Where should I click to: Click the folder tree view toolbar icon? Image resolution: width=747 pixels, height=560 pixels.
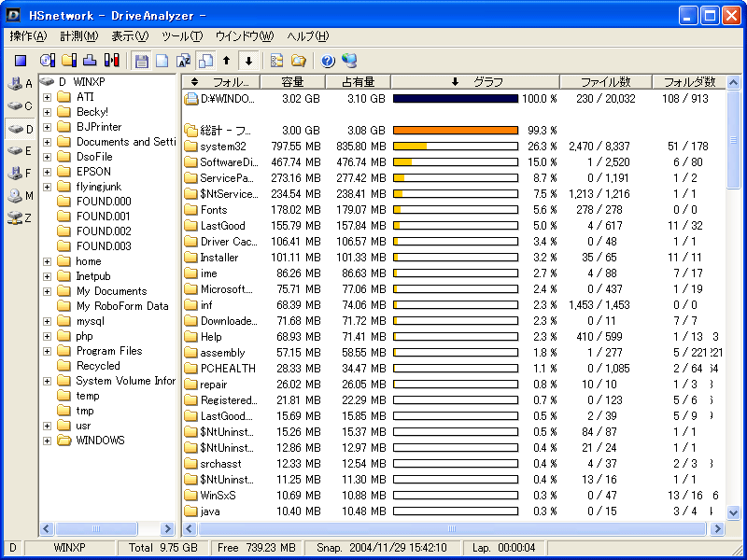[276, 61]
